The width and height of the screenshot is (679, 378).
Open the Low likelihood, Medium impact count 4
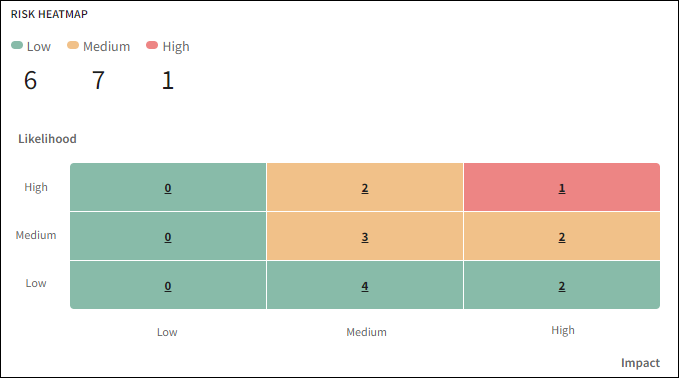coord(365,286)
